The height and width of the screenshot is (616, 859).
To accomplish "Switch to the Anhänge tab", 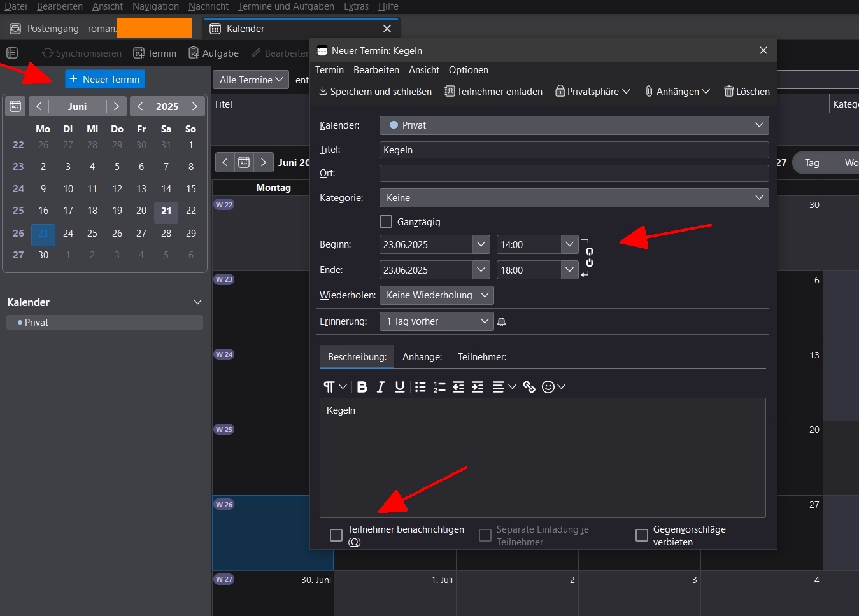I will (x=422, y=357).
